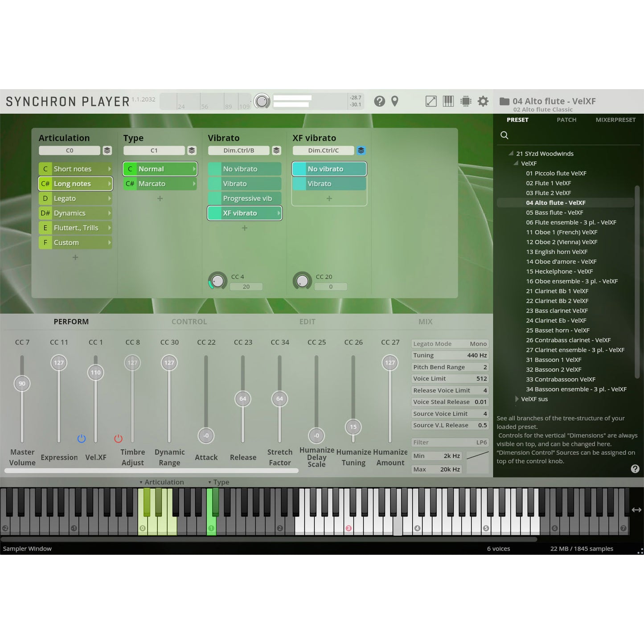Click the layers icon next to Articulation C0

point(107,151)
